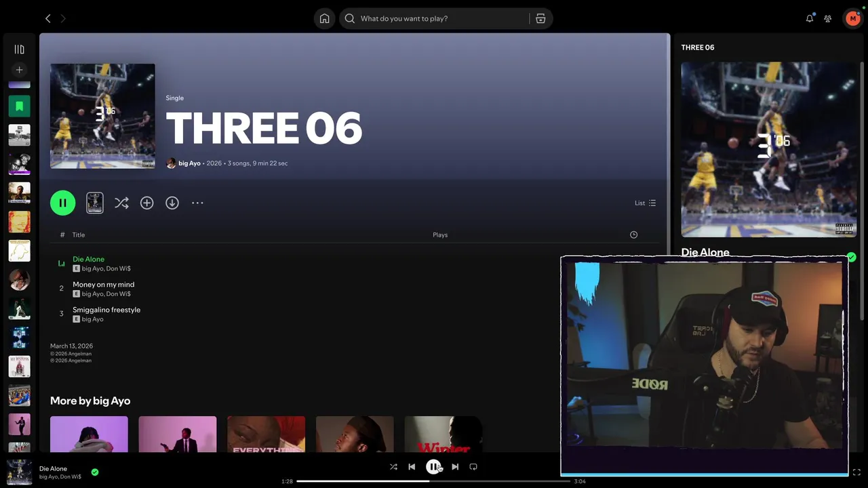Download the THREE 06 single
The height and width of the screenshot is (488, 868).
(x=172, y=203)
